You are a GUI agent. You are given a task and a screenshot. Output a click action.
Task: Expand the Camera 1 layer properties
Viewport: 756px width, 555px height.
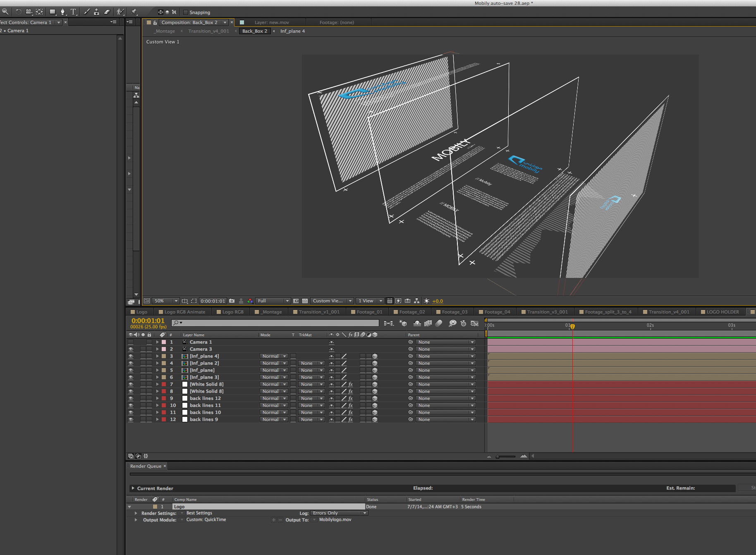point(157,342)
